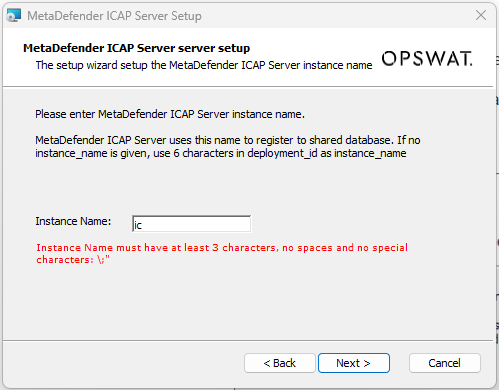This screenshot has width=499, height=390.
Task: Cancel the ICAP Server setup wizard
Action: coord(445,363)
